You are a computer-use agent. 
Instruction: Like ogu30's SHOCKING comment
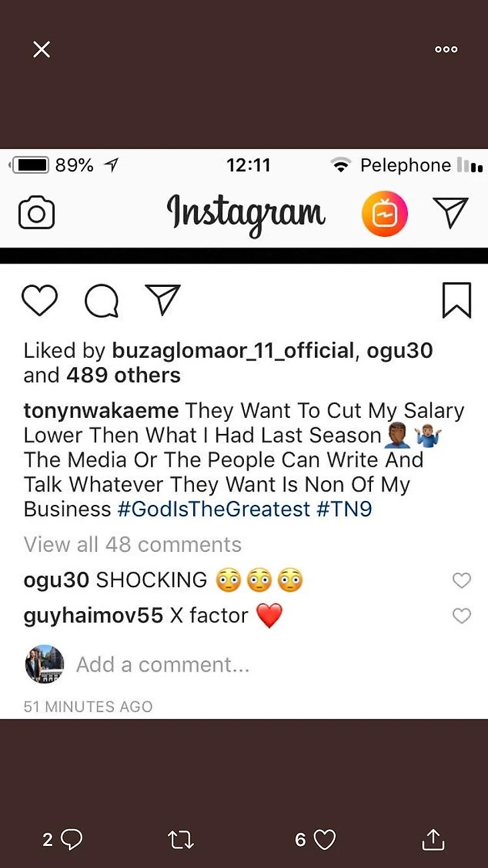[461, 580]
